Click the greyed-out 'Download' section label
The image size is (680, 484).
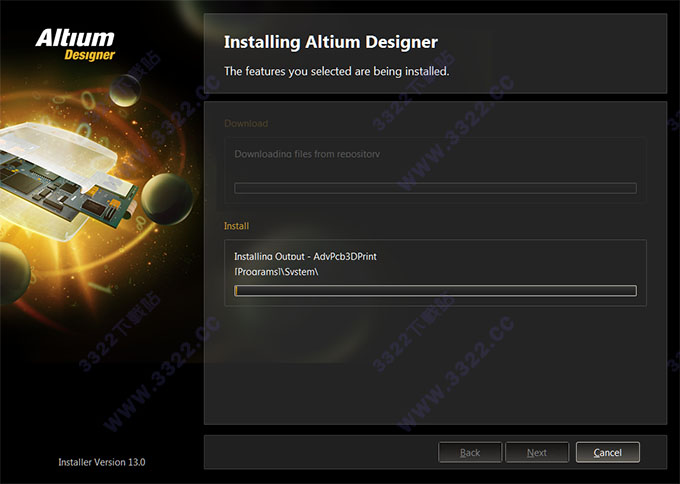click(246, 124)
